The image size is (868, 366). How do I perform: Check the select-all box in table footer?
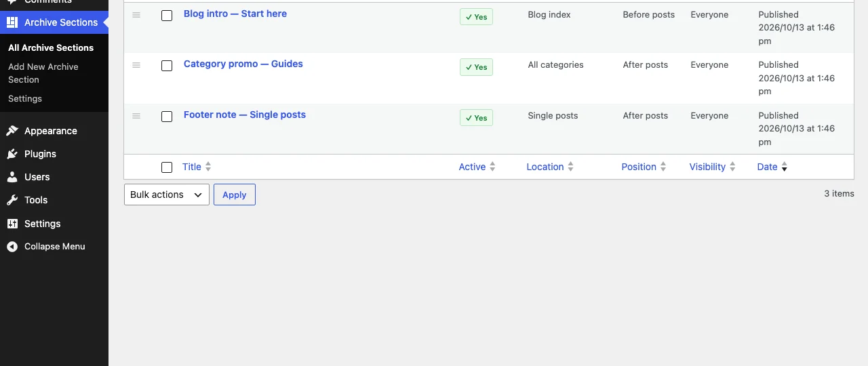[167, 167]
